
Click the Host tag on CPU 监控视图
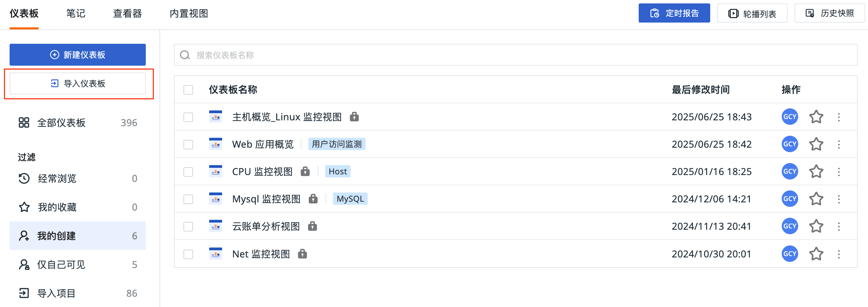(337, 171)
